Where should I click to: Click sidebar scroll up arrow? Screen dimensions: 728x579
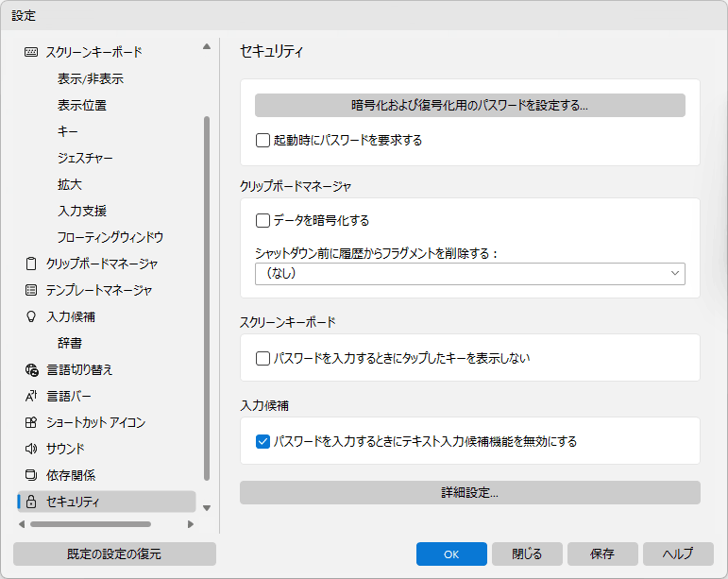207,46
